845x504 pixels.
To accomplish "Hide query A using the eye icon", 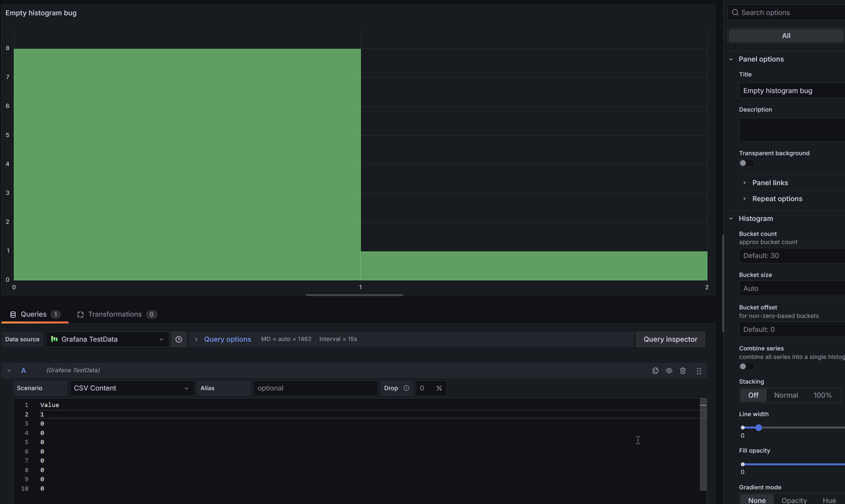I will point(669,371).
